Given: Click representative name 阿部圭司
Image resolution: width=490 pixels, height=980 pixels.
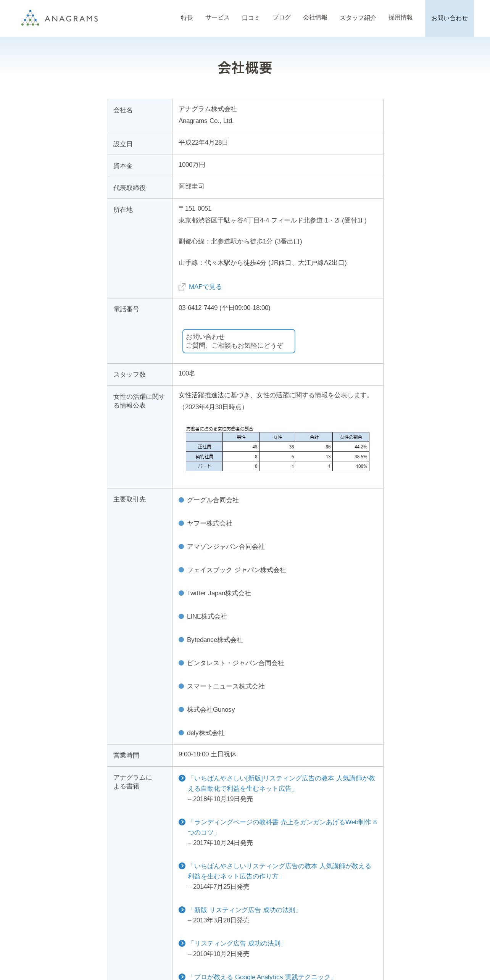Looking at the screenshot, I should point(191,186).
